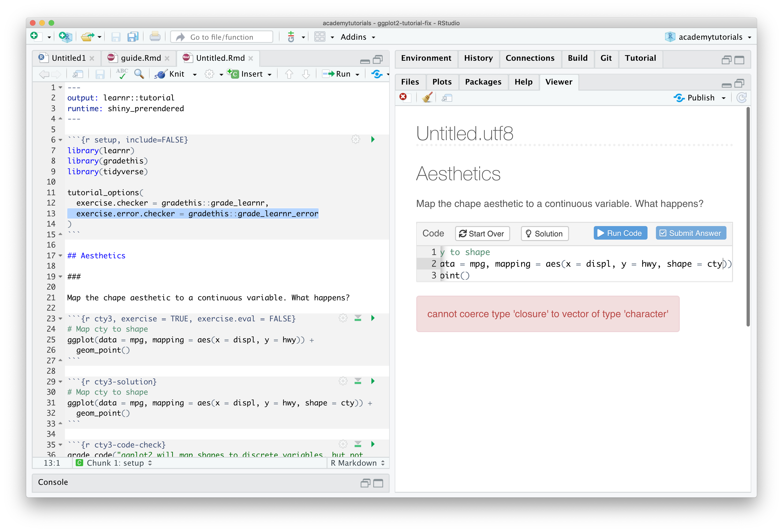The image size is (783, 532).
Task: Run spell check with the ABC icon
Action: 122,74
